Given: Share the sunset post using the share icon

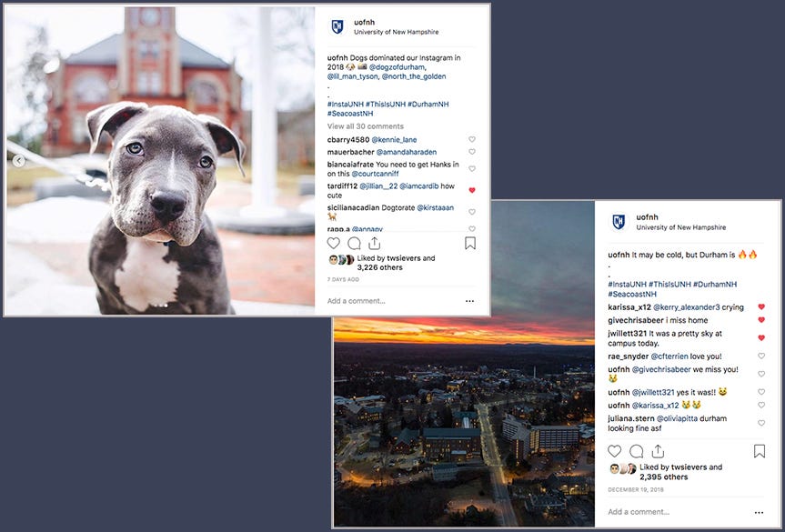Looking at the screenshot, I should click(x=658, y=451).
